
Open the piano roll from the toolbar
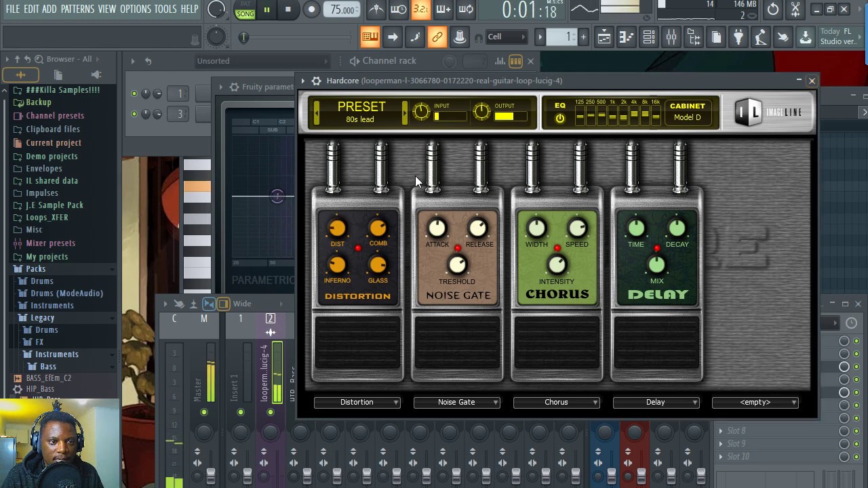(627, 37)
